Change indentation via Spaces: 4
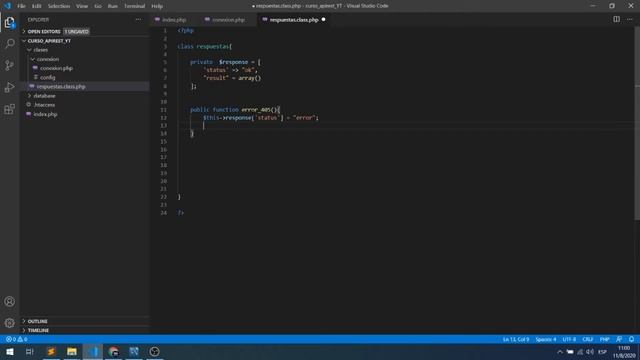Screen dimensions: 640x360 546,339
